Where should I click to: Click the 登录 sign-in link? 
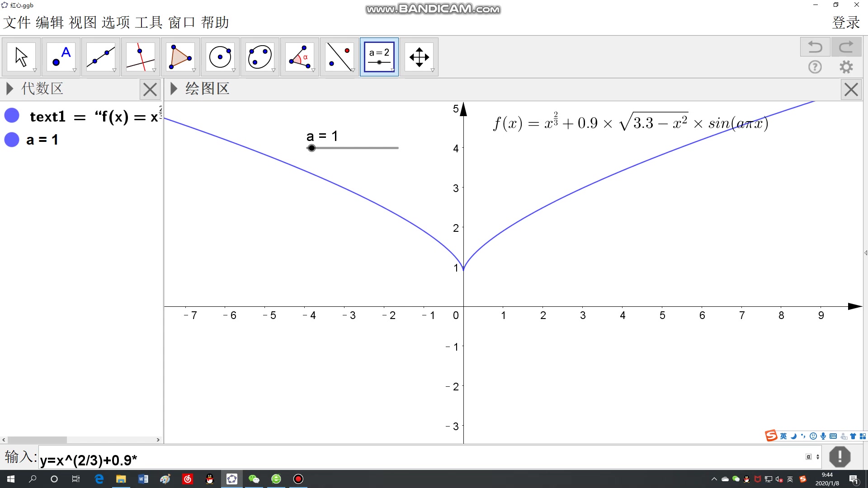846,23
